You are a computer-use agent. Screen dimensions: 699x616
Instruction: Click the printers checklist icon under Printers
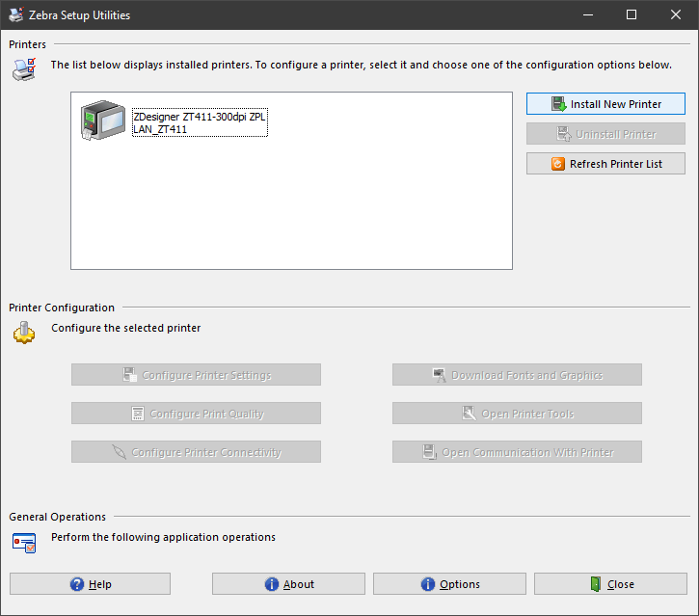(x=24, y=69)
